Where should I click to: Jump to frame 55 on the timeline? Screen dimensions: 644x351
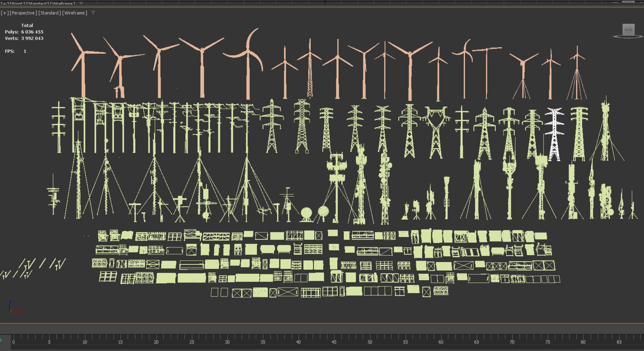[x=405, y=342]
